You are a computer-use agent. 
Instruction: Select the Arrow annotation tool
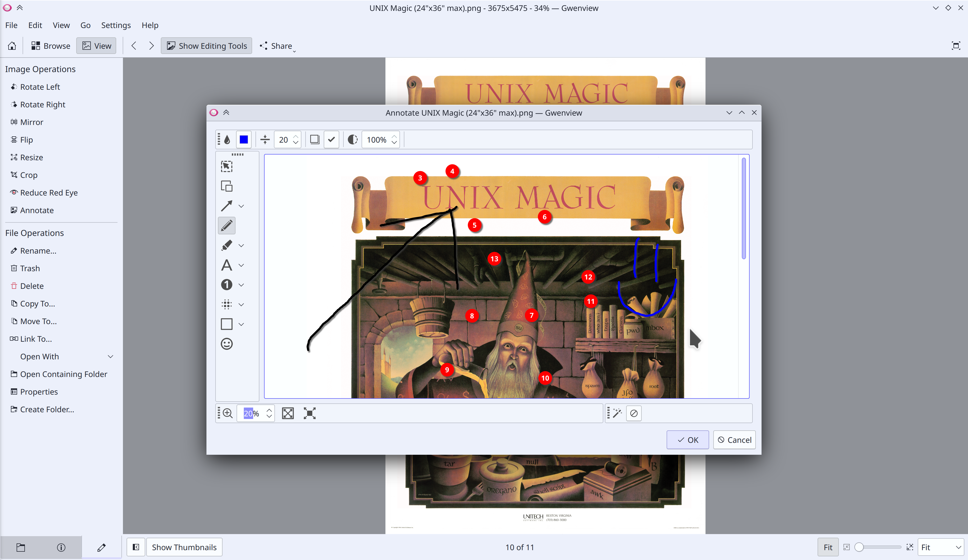pos(226,206)
